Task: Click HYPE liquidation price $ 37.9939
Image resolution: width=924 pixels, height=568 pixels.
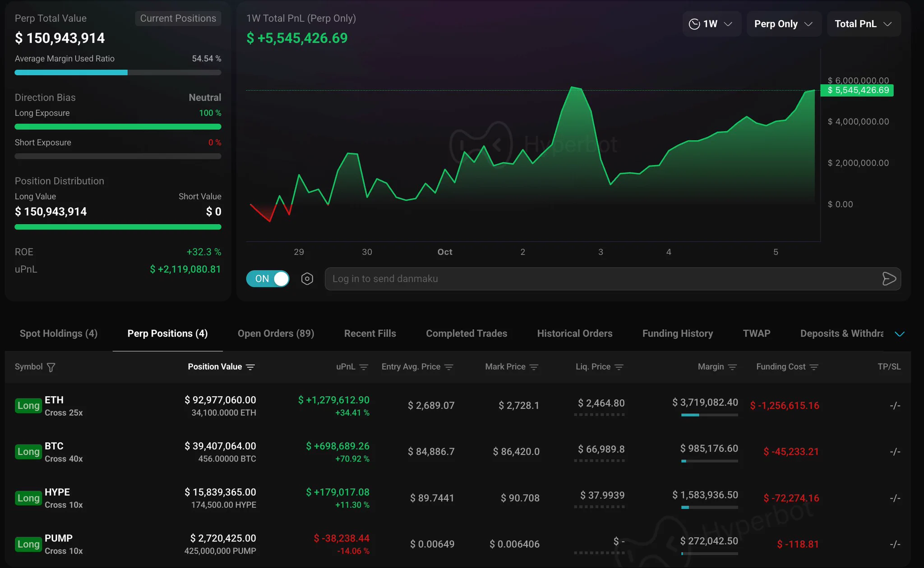Action: coord(602,495)
